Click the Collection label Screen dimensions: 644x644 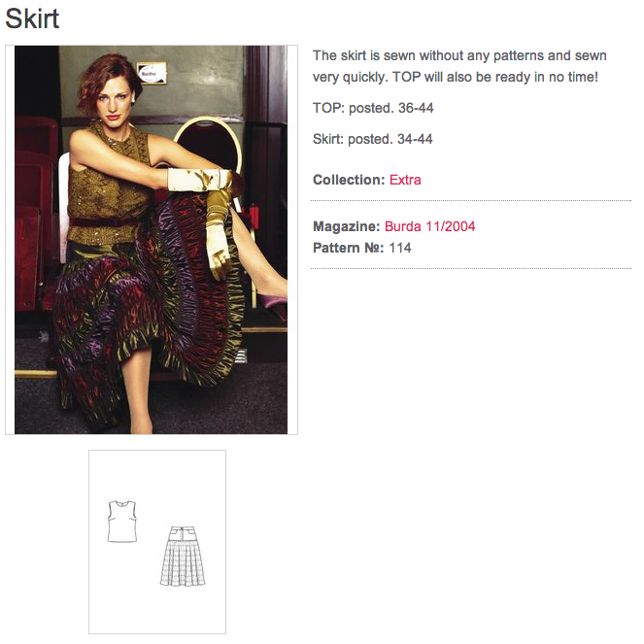(349, 180)
